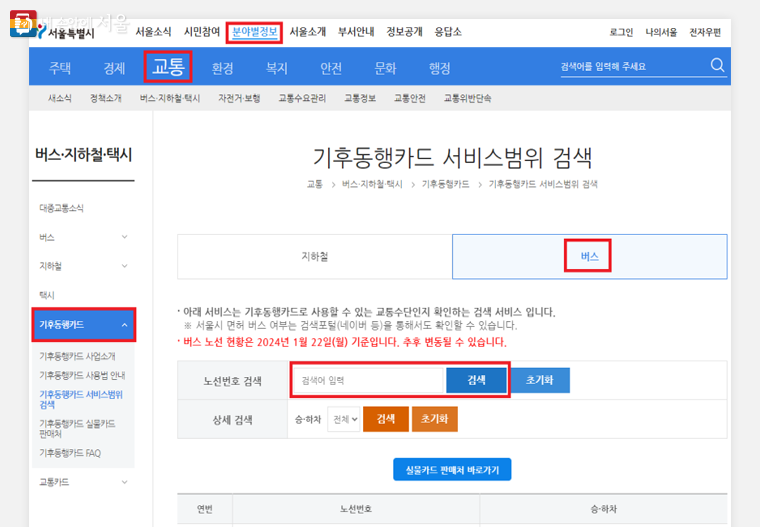
Task: Open 대중교통소식 in sidebar
Action: pos(62,208)
